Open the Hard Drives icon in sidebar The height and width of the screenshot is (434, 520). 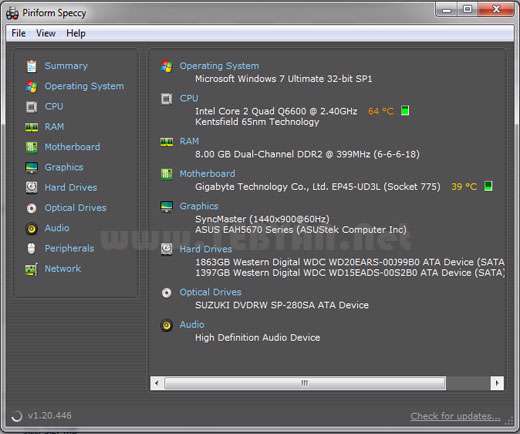coord(32,187)
